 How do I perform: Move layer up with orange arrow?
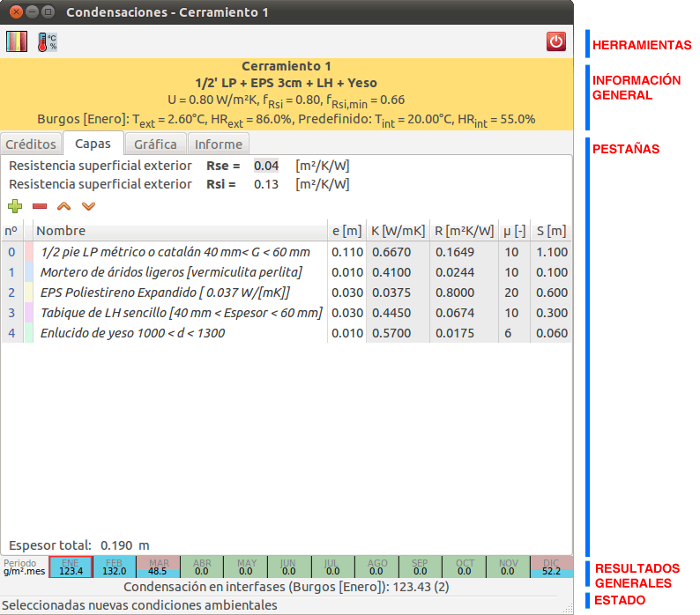tap(63, 206)
